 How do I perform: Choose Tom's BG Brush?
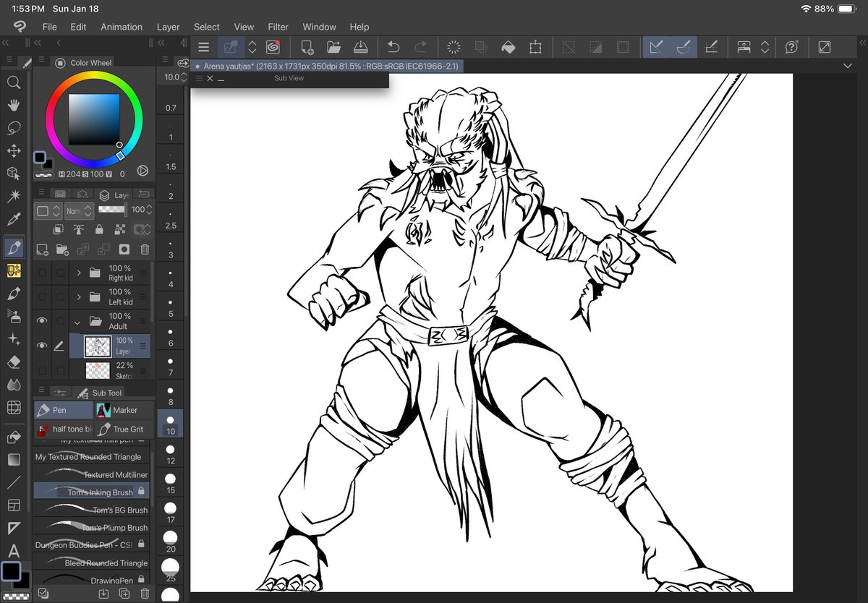click(91, 510)
